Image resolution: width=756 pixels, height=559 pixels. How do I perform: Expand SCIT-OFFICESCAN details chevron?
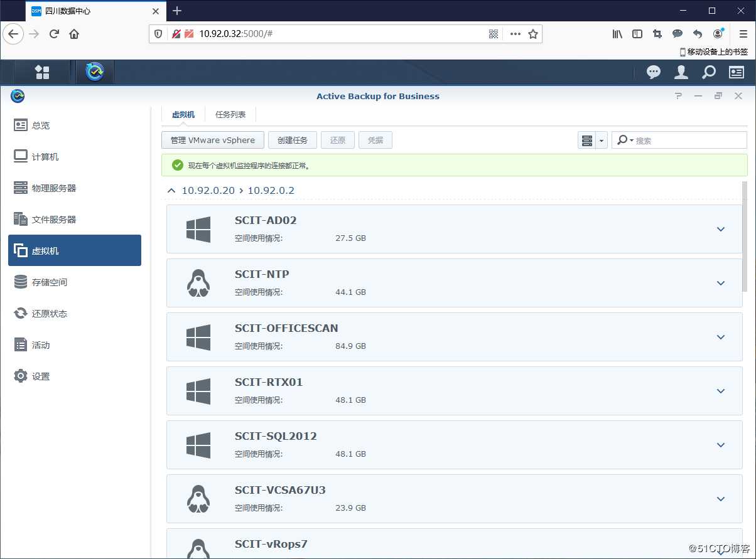point(721,337)
